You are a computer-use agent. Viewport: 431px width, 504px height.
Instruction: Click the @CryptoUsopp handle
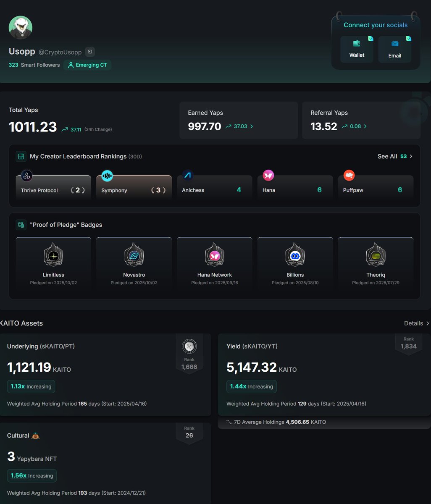60,52
